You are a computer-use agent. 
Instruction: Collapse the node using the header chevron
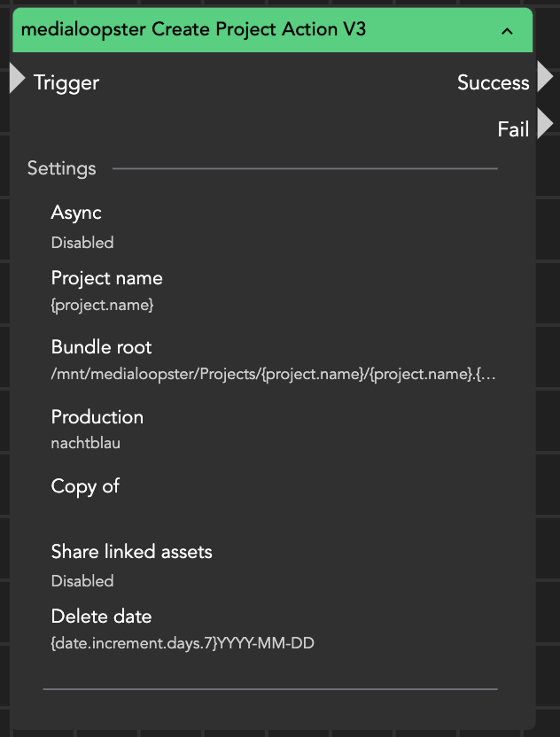click(507, 31)
